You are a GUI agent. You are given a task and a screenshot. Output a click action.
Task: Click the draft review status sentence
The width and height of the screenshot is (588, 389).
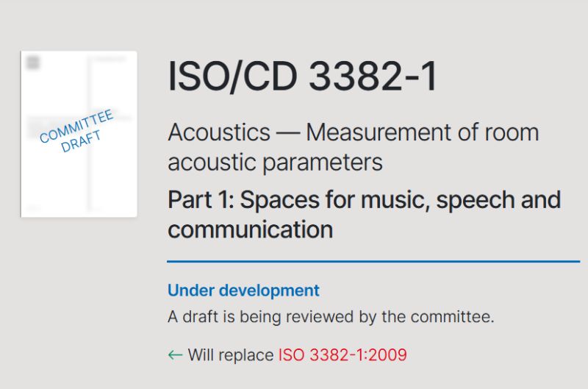[x=331, y=318]
